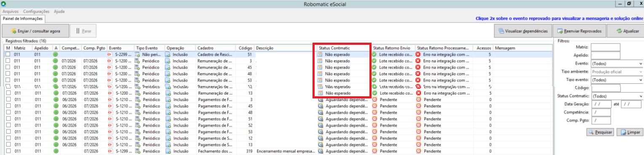
Task: Focus the Código filter field
Action: tap(606, 88)
